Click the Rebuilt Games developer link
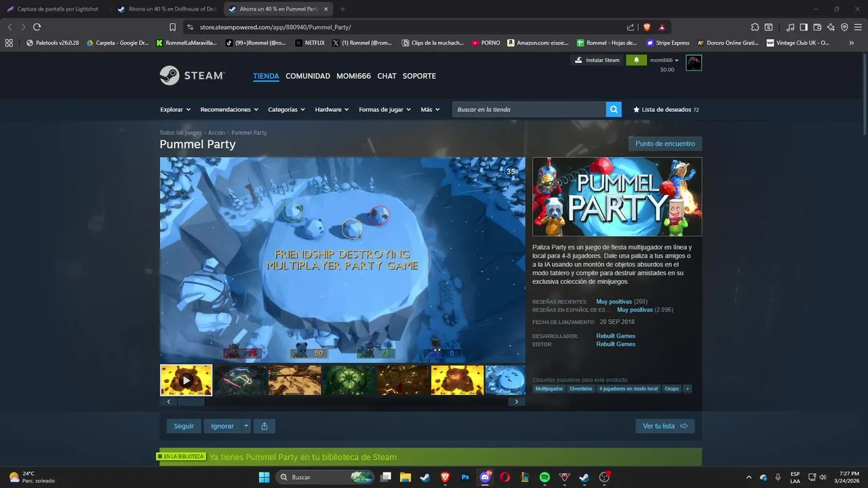The width and height of the screenshot is (868, 488). (x=616, y=336)
